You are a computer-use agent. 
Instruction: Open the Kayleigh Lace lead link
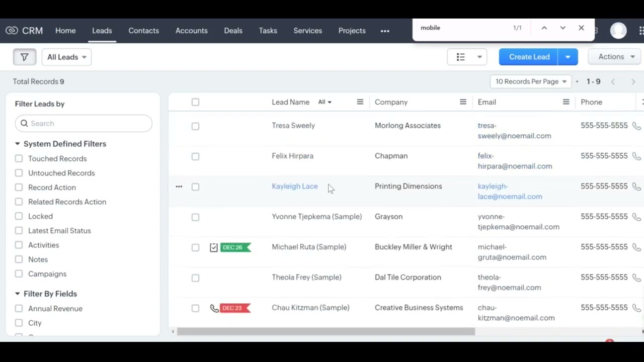[295, 186]
